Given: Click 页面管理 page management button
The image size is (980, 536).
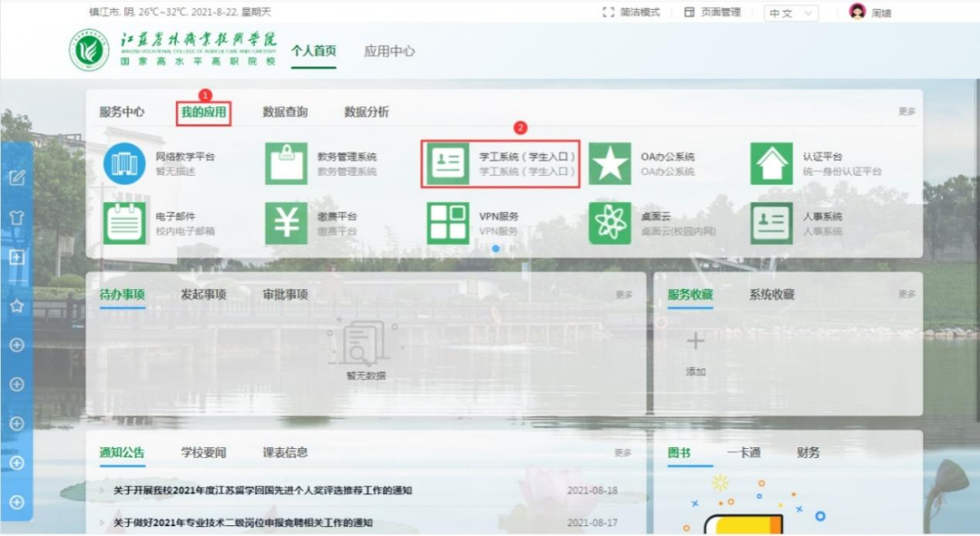Looking at the screenshot, I should pyautogui.click(x=712, y=13).
